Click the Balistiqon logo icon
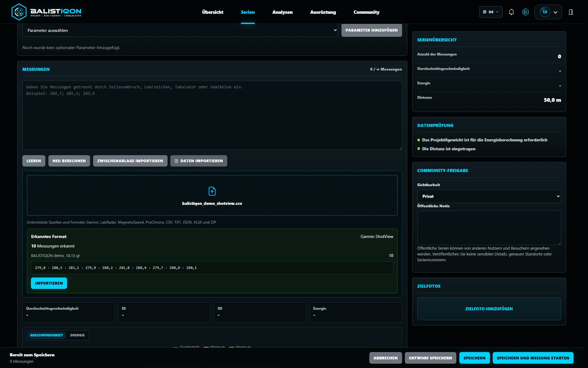Screen dimensions: 588x368 19,12
